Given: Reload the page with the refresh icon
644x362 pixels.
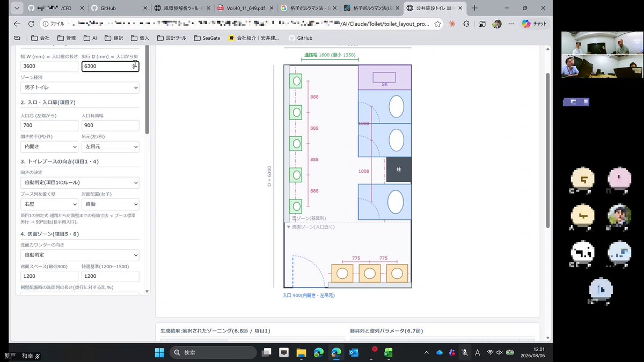Looking at the screenshot, I should 31,24.
